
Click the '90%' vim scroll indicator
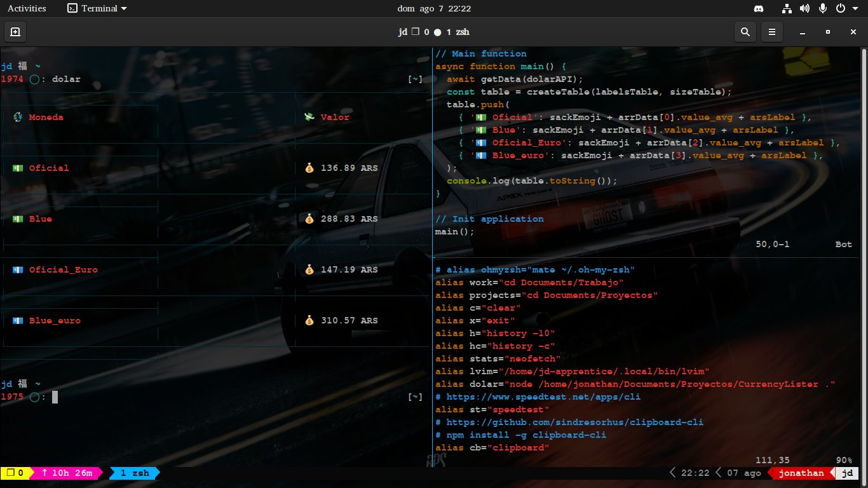tap(844, 460)
